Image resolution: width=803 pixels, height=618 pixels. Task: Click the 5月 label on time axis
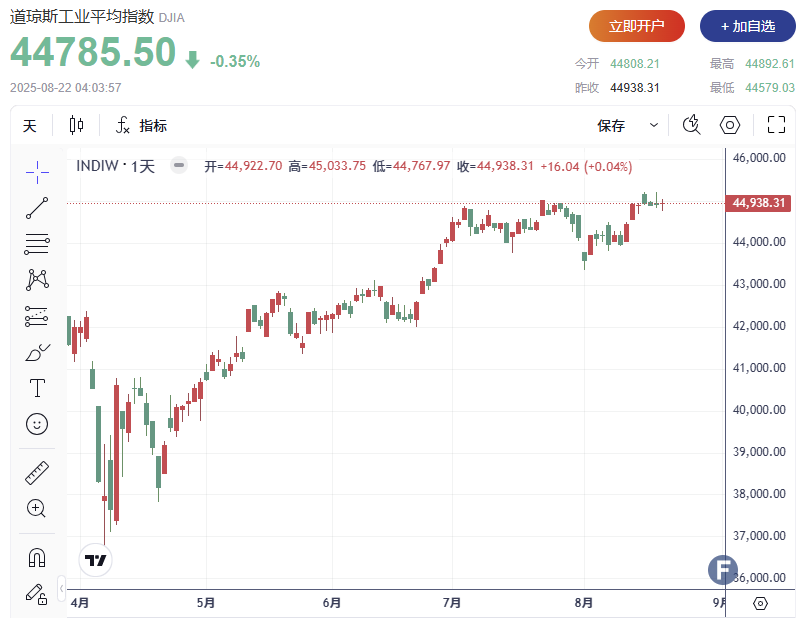point(206,603)
